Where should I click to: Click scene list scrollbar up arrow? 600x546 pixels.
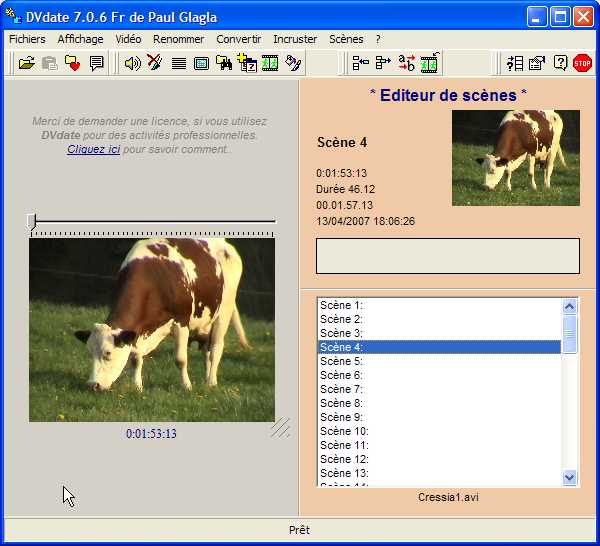(x=569, y=306)
